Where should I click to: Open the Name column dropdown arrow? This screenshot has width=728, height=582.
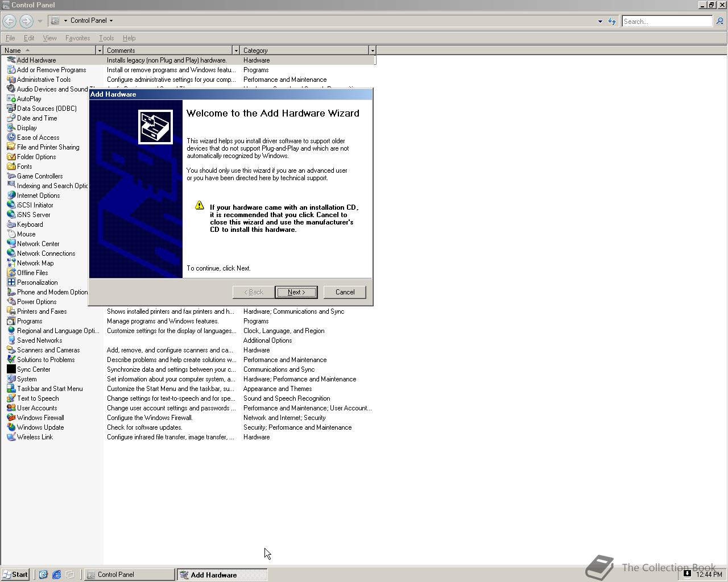click(100, 51)
